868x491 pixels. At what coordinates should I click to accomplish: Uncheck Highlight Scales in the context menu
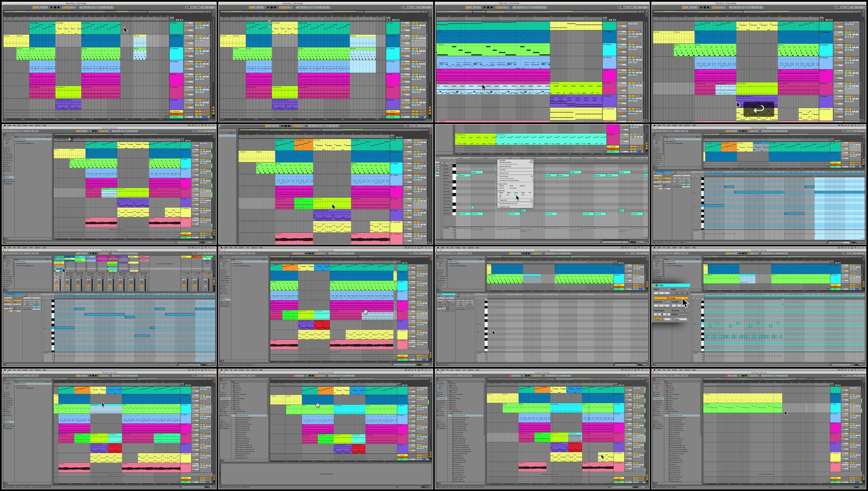coord(505,207)
